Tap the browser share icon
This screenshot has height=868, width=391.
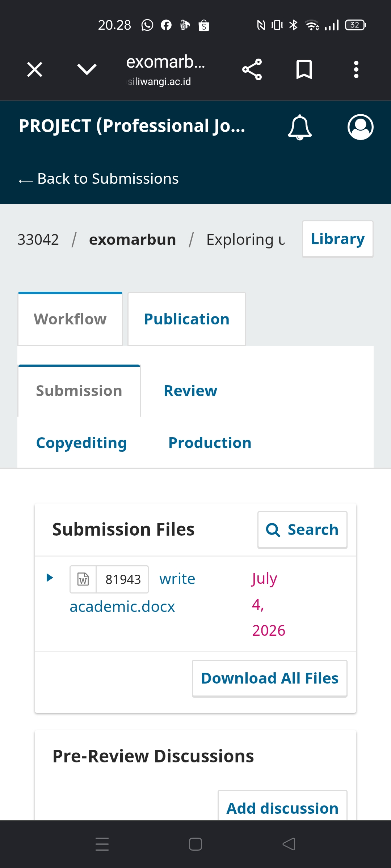click(x=252, y=69)
